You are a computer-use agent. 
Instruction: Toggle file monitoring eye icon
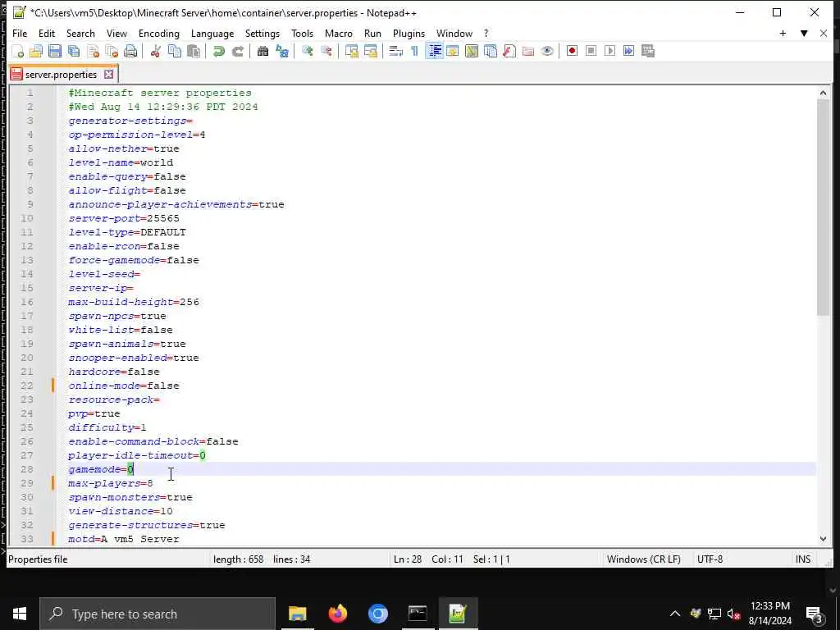pyautogui.click(x=547, y=51)
